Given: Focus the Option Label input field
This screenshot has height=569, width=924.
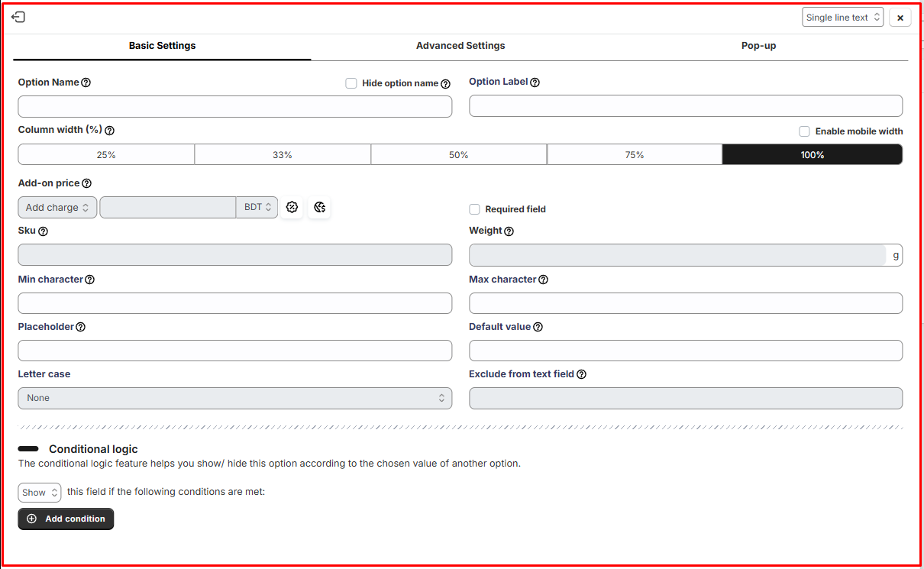Looking at the screenshot, I should (x=686, y=105).
